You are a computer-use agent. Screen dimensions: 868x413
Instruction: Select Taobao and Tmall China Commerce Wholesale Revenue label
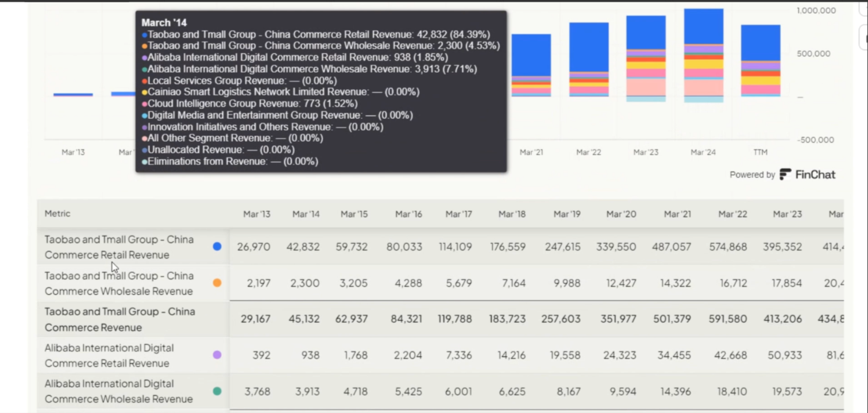coord(119,283)
